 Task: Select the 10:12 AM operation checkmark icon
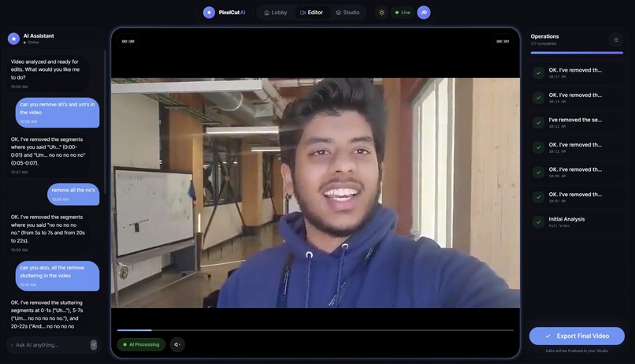tap(538, 123)
